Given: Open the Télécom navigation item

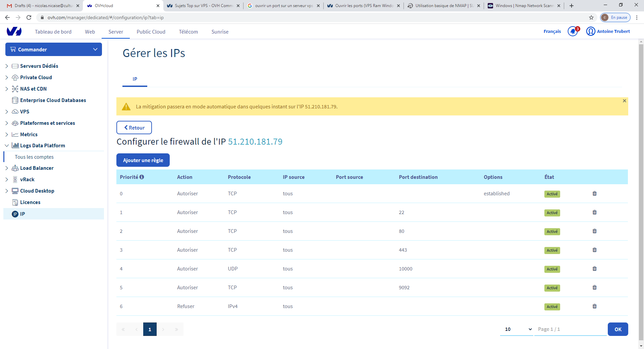Looking at the screenshot, I should [188, 32].
